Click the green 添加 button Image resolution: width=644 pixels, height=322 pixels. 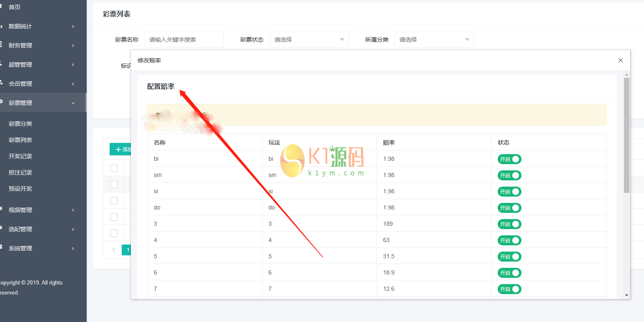coord(120,149)
